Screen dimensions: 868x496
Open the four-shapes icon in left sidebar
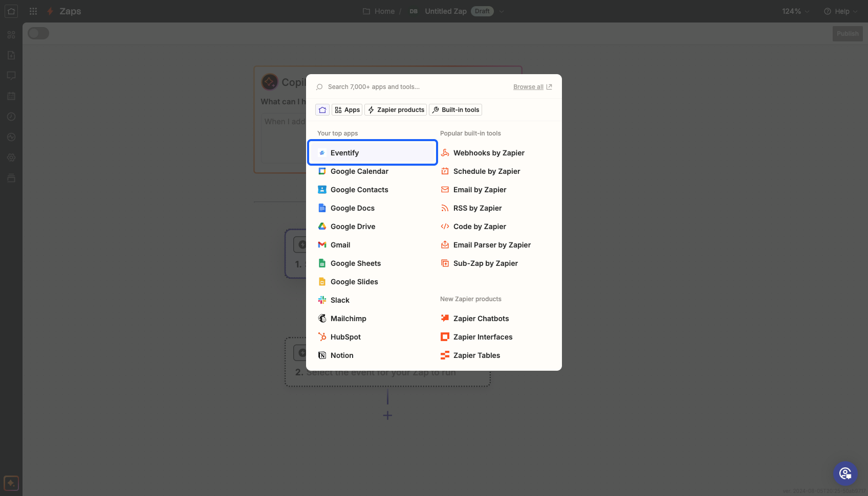pyautogui.click(x=11, y=35)
